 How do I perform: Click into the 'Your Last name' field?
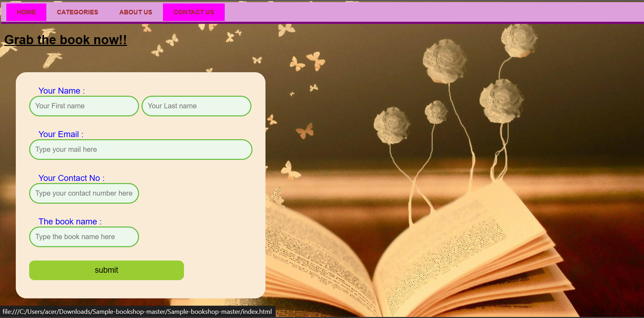pyautogui.click(x=196, y=106)
